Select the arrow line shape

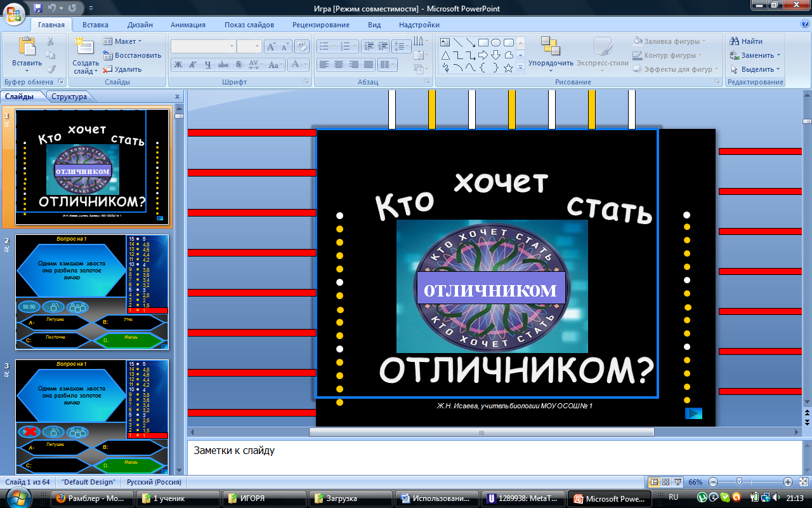471,43
